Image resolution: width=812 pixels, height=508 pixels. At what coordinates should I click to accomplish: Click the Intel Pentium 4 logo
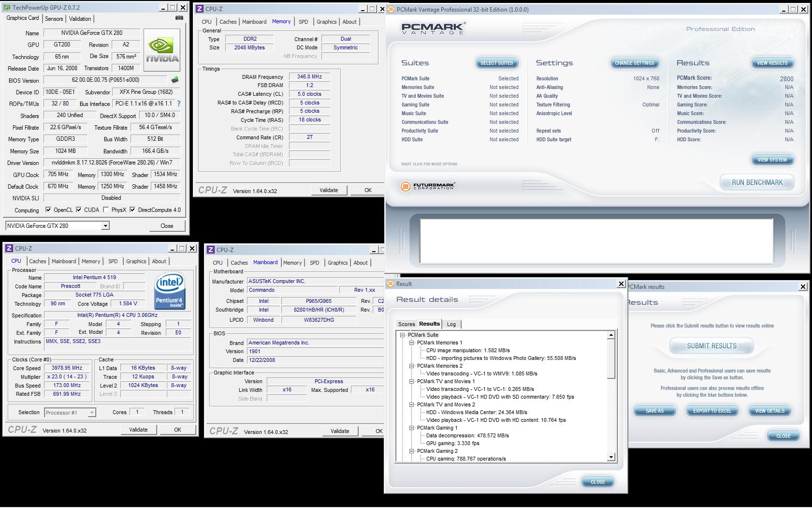pyautogui.click(x=169, y=291)
